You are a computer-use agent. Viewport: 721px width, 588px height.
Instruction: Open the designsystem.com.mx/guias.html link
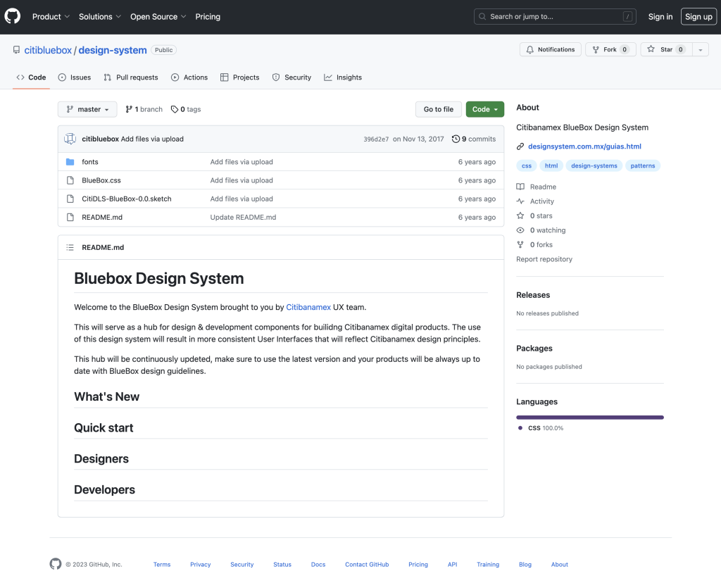click(x=584, y=146)
